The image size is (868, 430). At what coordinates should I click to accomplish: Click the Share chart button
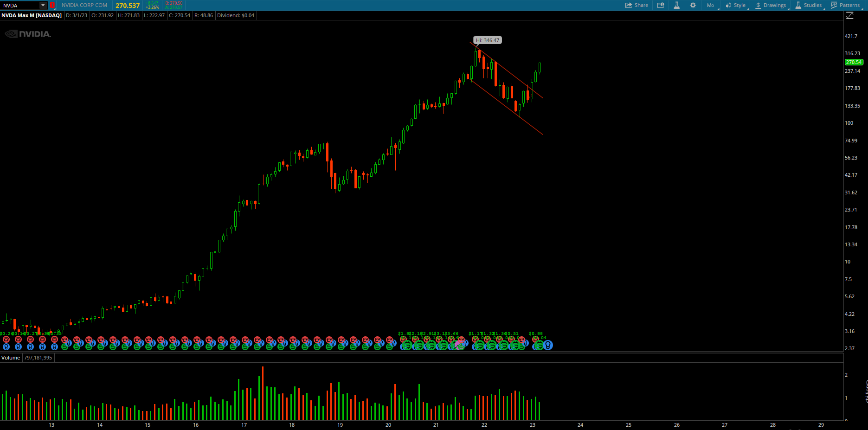pyautogui.click(x=637, y=5)
